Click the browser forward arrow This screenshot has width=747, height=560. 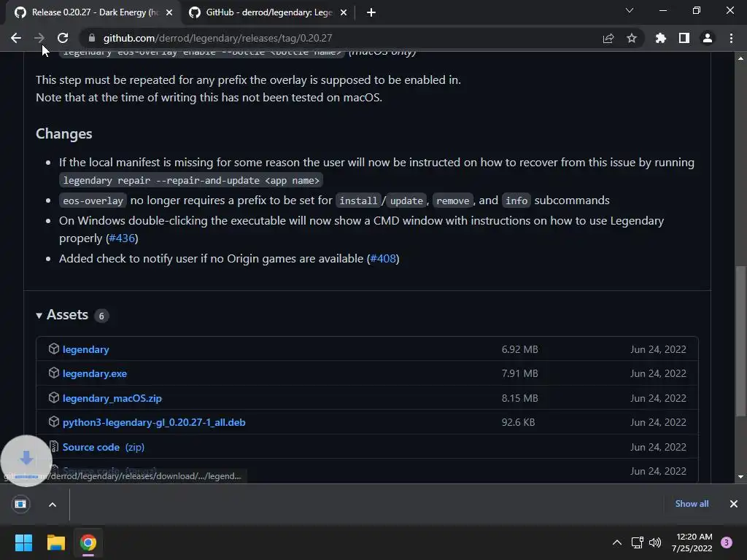click(x=39, y=38)
